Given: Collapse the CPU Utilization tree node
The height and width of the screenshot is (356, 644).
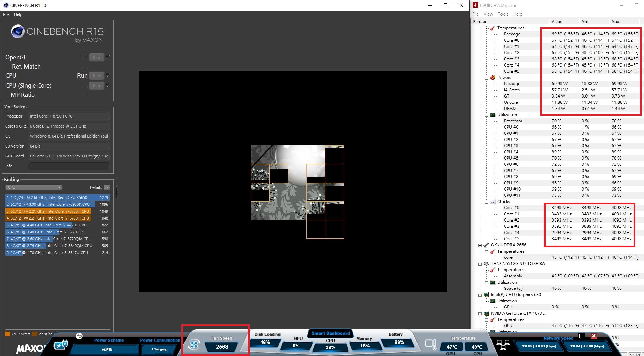Looking at the screenshot, I should tap(486, 115).
